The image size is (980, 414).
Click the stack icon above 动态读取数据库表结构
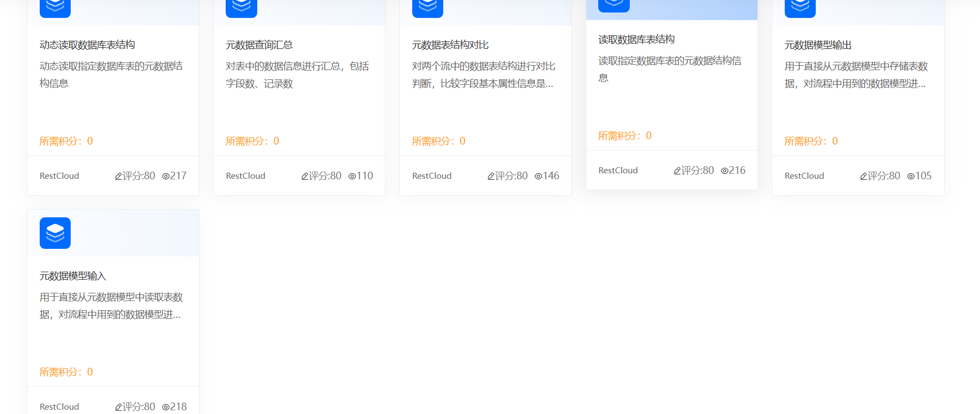(x=55, y=9)
